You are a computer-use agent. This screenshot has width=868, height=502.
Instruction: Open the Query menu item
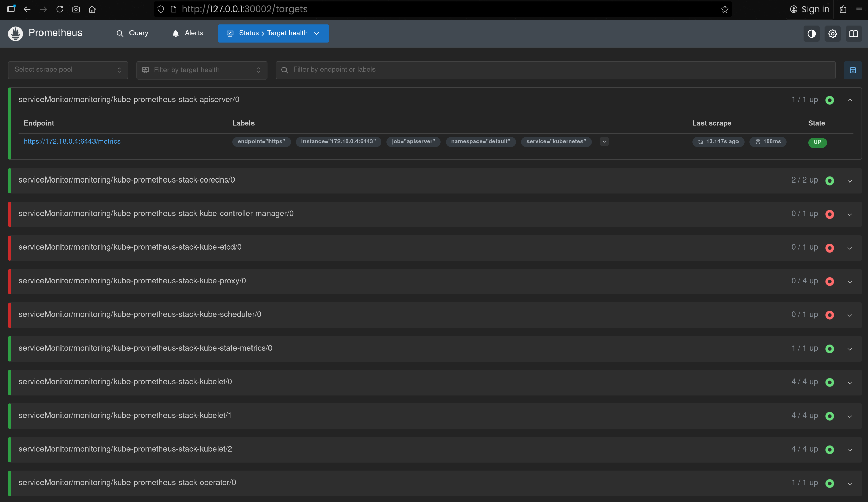pos(132,33)
